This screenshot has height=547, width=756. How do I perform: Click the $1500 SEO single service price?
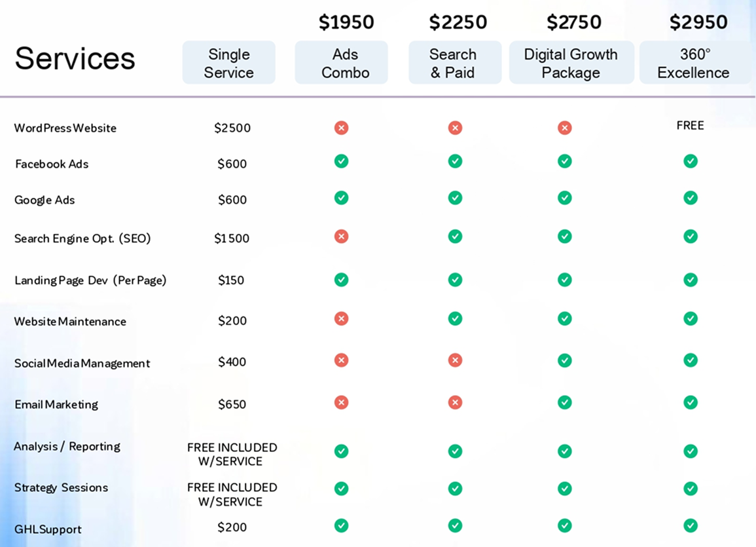tap(232, 238)
